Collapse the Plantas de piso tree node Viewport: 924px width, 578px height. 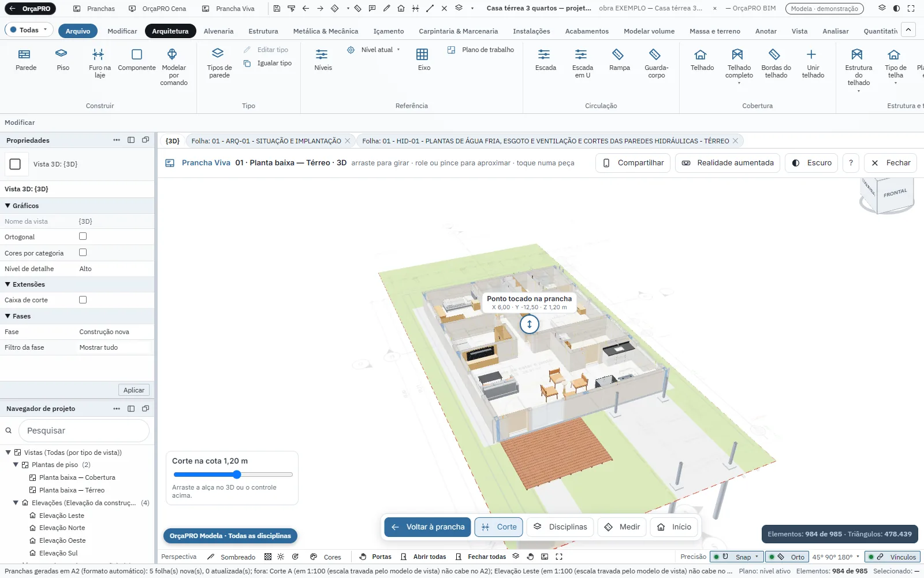click(16, 465)
